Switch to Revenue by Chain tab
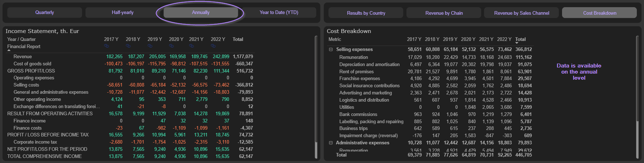The image size is (644, 163). click(x=444, y=13)
